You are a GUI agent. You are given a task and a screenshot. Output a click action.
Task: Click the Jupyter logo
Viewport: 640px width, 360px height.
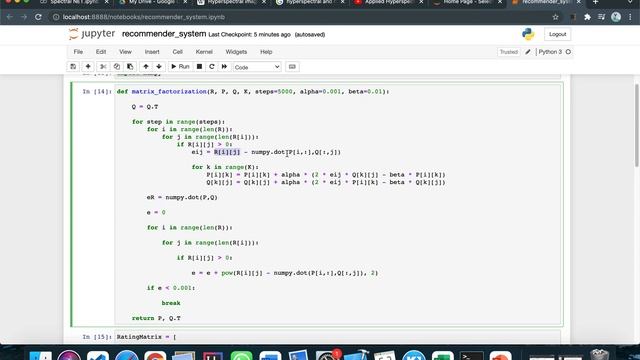point(92,34)
